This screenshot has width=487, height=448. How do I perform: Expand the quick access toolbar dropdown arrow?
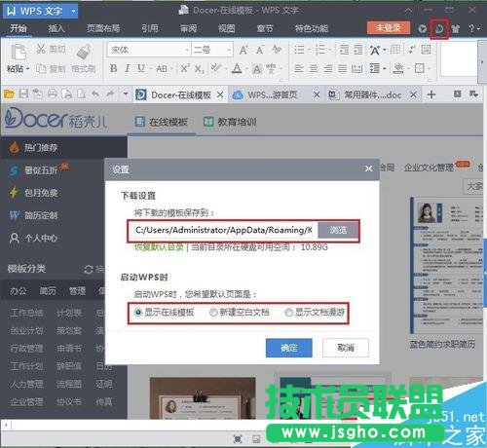126,94
